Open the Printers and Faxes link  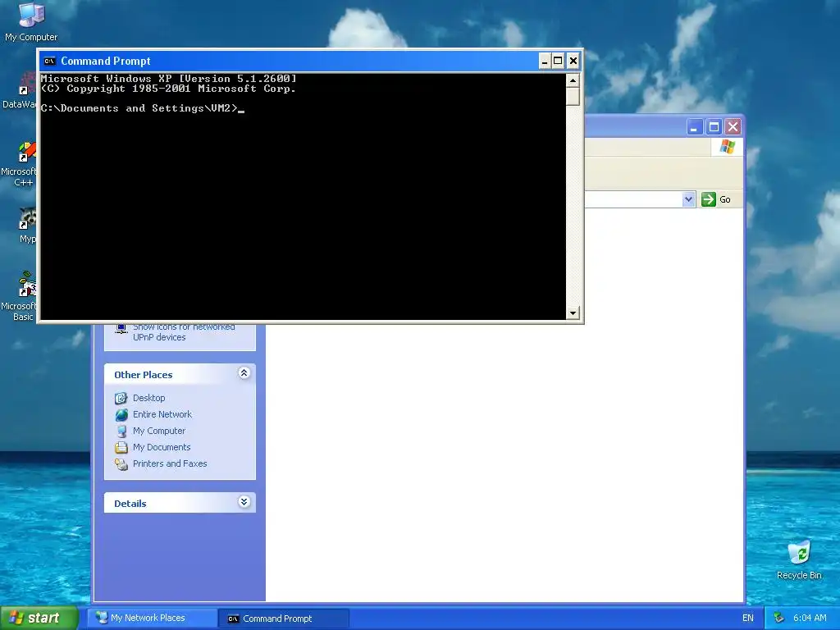[170, 464]
